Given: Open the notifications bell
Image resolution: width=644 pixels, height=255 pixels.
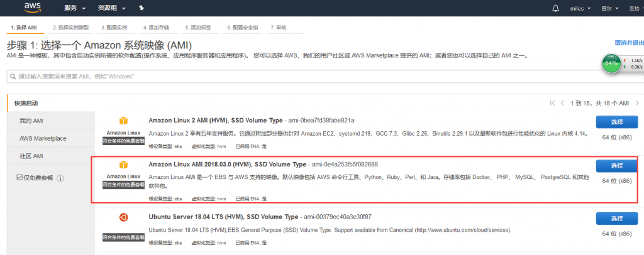Looking at the screenshot, I should [x=556, y=8].
